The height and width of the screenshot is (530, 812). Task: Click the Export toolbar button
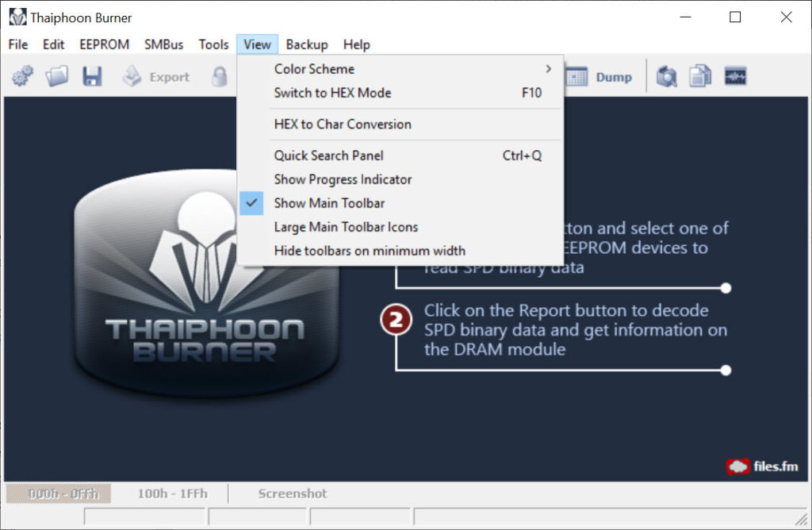click(x=156, y=77)
